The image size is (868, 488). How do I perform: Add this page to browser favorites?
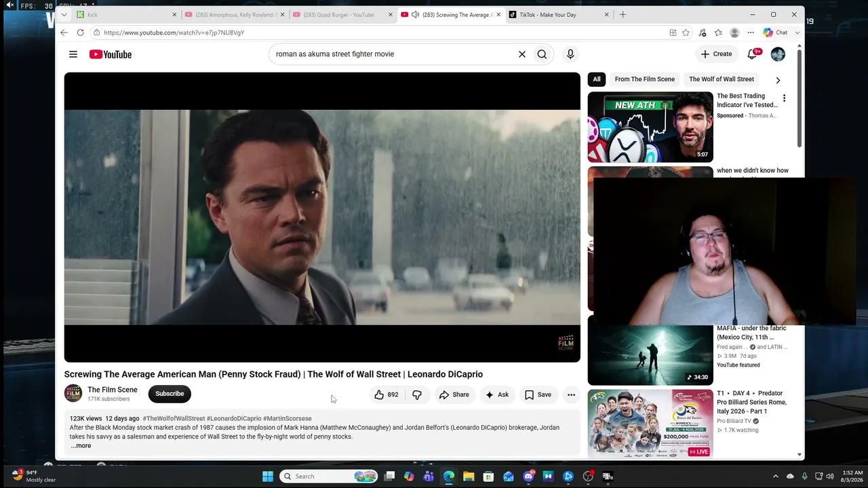click(x=686, y=33)
